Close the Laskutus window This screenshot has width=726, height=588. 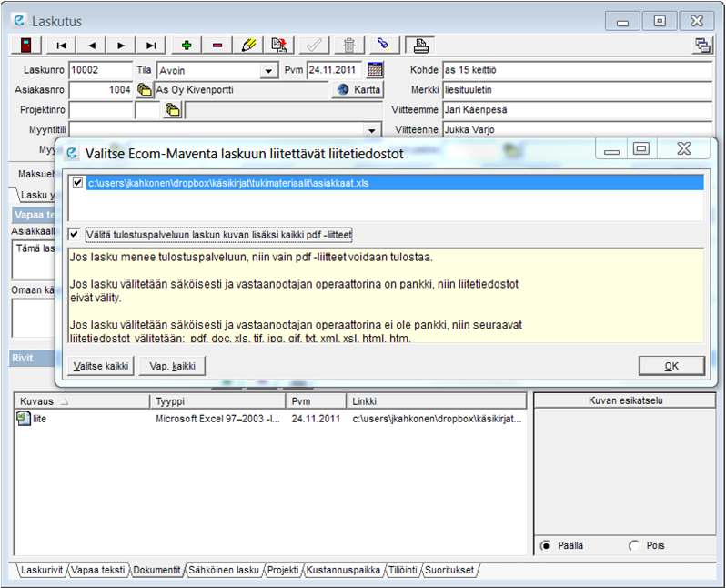coord(696,21)
